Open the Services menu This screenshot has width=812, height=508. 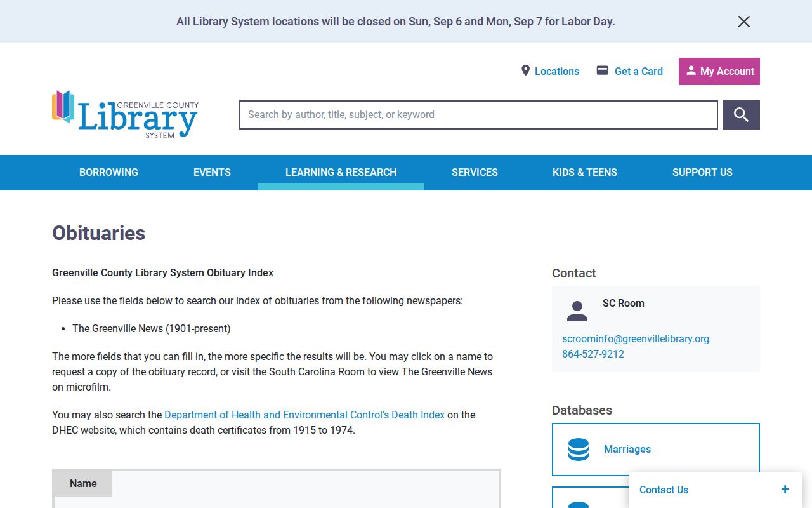(x=475, y=173)
